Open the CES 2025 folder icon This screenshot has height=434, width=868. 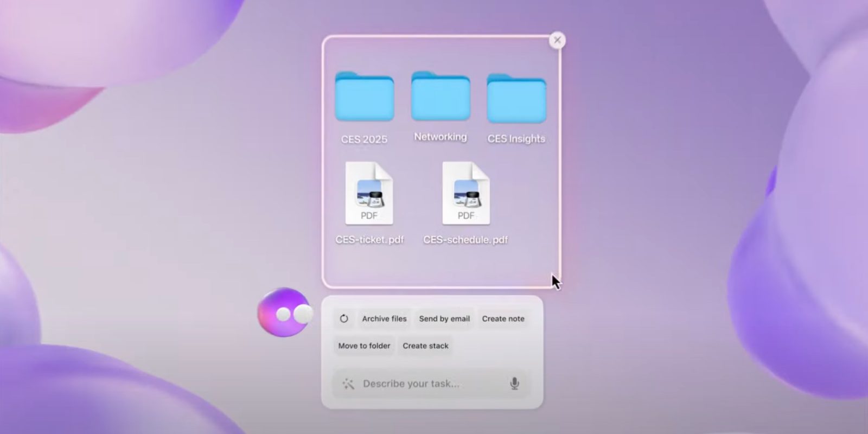click(364, 97)
